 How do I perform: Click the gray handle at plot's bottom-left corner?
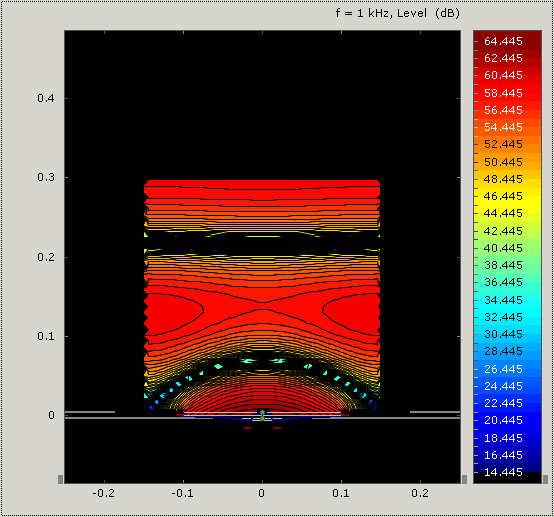click(60, 479)
